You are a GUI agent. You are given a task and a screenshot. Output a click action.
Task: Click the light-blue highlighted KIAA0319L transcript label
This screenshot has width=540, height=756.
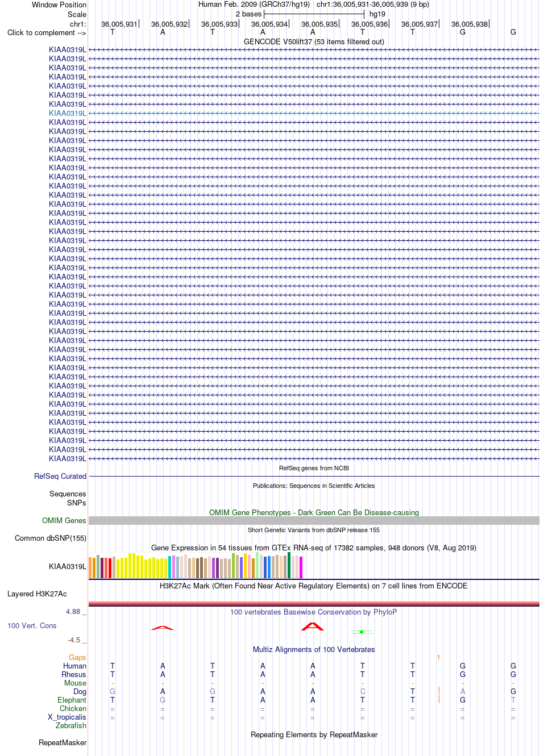(68, 113)
